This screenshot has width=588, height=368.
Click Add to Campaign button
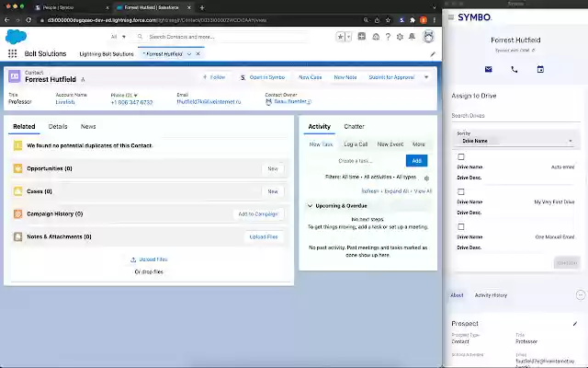pyautogui.click(x=258, y=214)
